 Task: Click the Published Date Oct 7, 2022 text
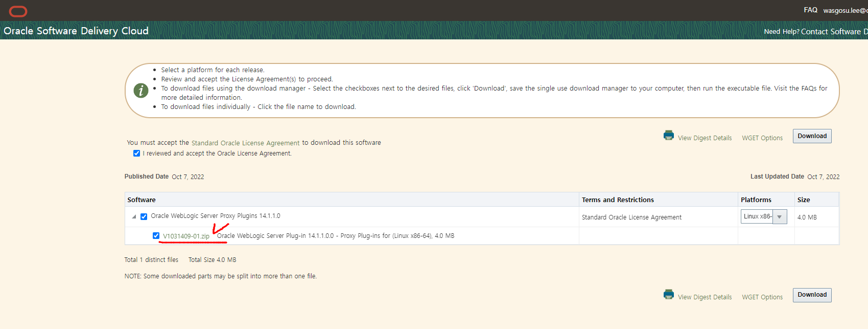[x=164, y=177]
